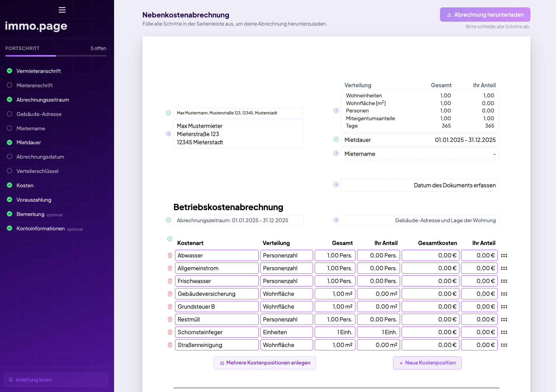This screenshot has width=556, height=392.
Task: Open the Verteilung dropdown for Abwasser
Action: pyautogui.click(x=286, y=255)
